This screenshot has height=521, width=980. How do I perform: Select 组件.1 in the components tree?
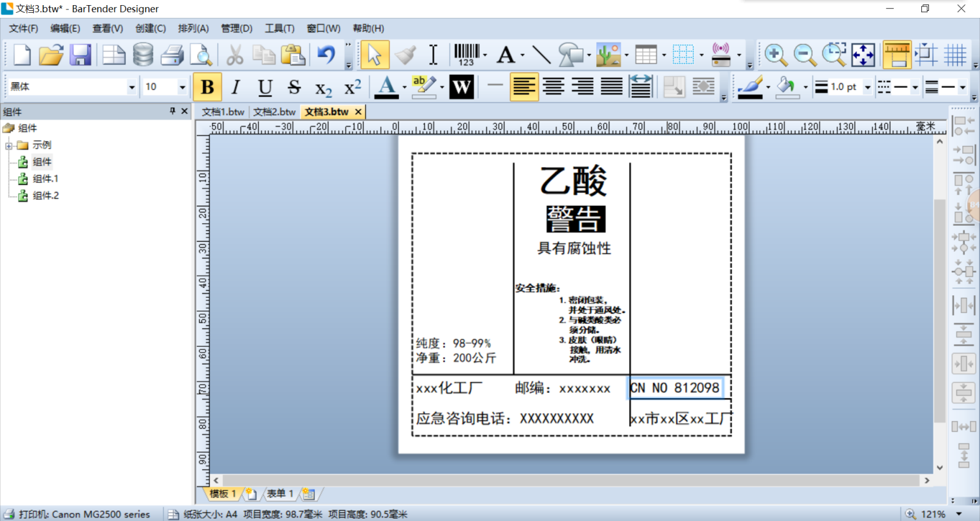click(x=45, y=179)
